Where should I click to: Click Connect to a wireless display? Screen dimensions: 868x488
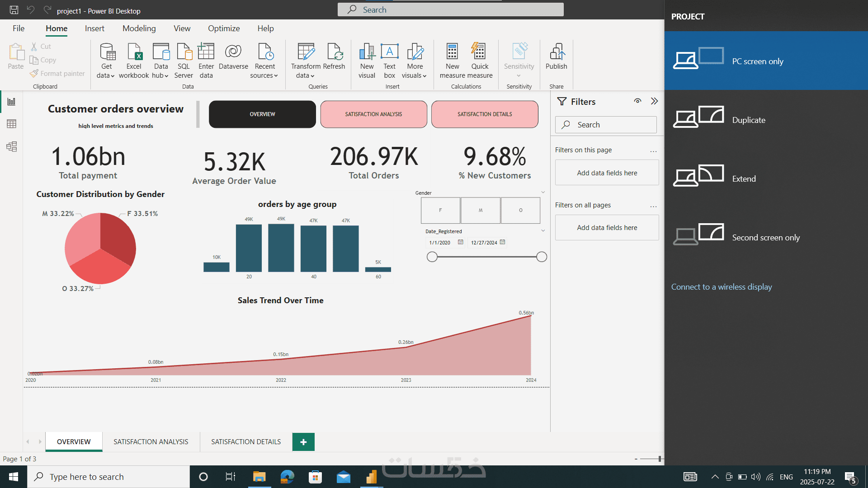click(722, 287)
